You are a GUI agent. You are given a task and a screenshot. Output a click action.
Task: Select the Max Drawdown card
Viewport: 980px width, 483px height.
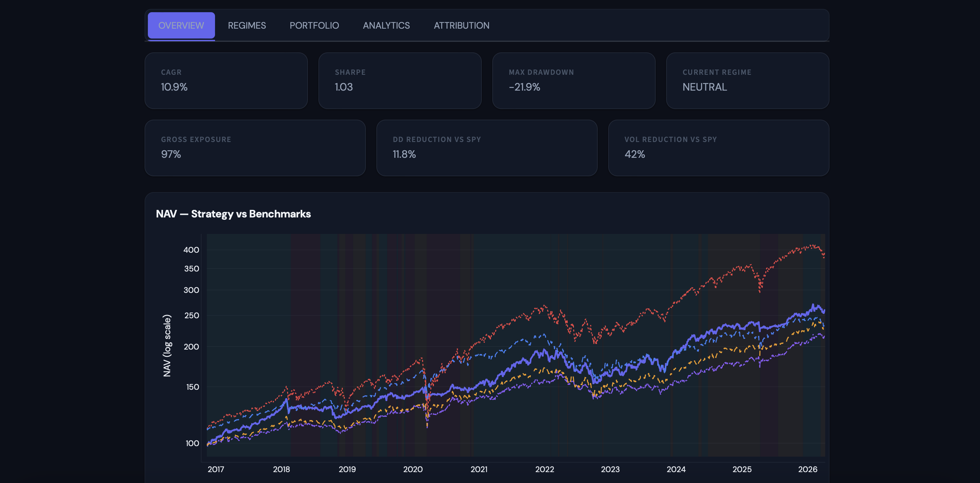pos(573,81)
